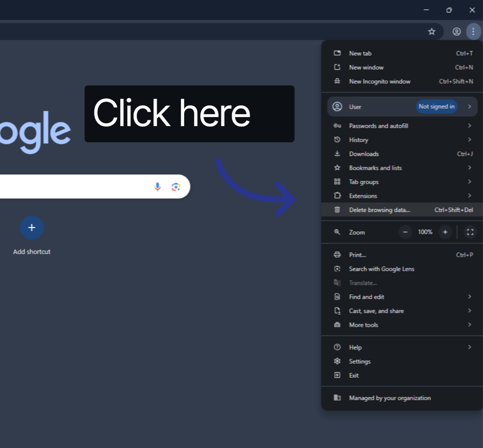This screenshot has width=483, height=448.
Task: Click the bookmark star in the toolbar
Action: tap(432, 31)
